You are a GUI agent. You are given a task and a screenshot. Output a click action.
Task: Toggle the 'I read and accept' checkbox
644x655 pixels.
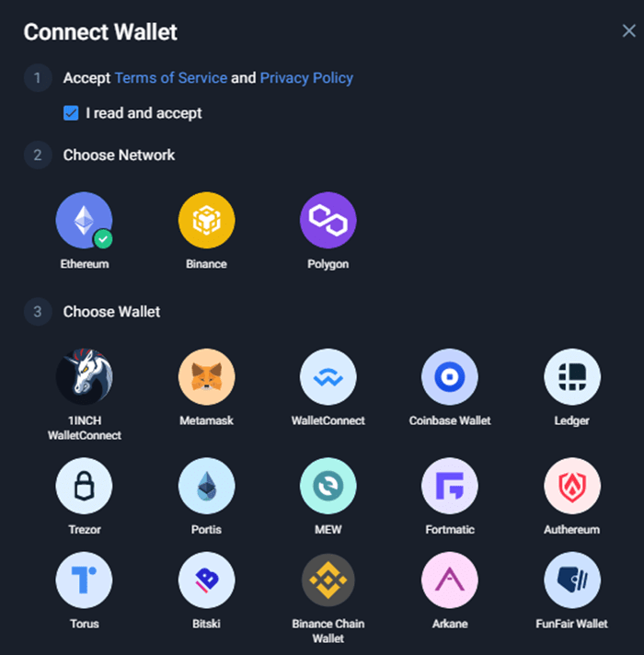click(71, 113)
